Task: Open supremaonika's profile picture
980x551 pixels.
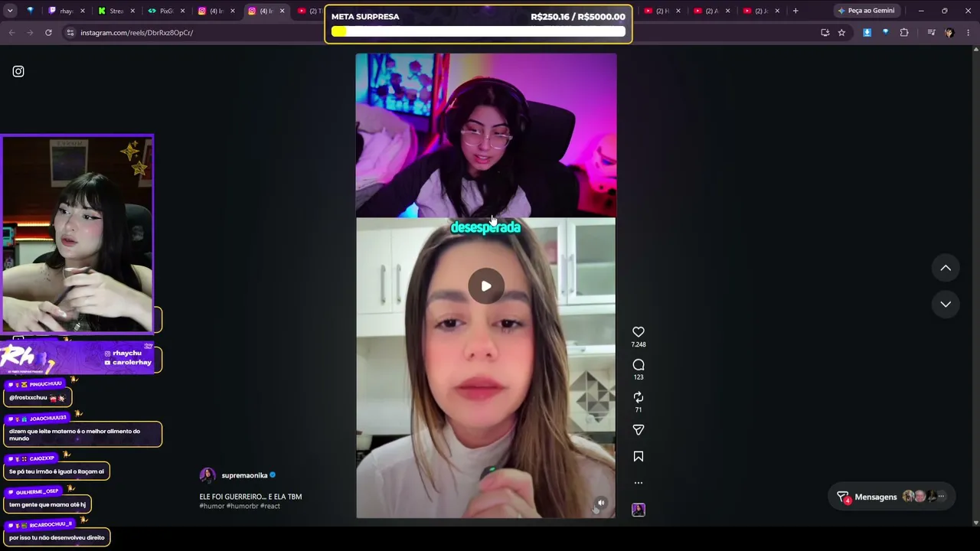Action: [x=207, y=476]
